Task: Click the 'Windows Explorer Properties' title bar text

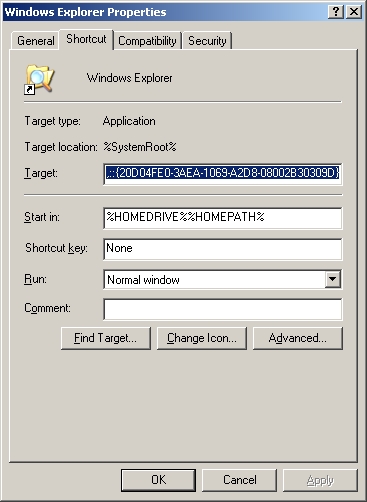Action: click(85, 12)
